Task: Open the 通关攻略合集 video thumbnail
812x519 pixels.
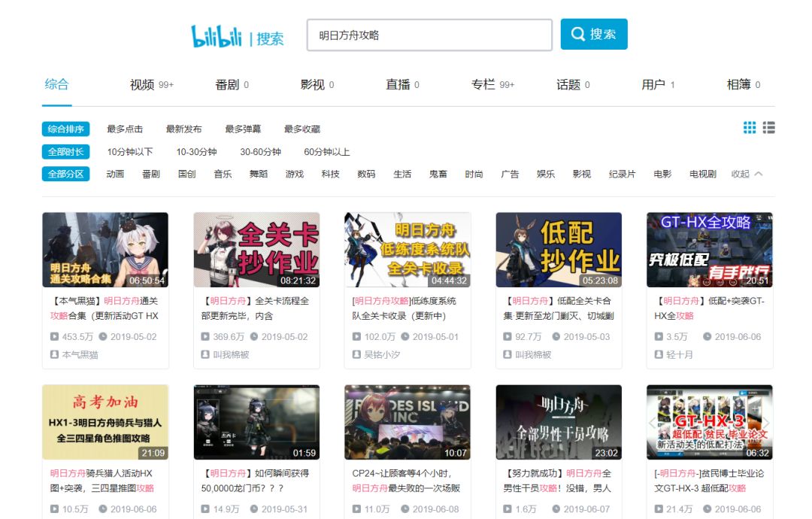Action: [x=105, y=250]
